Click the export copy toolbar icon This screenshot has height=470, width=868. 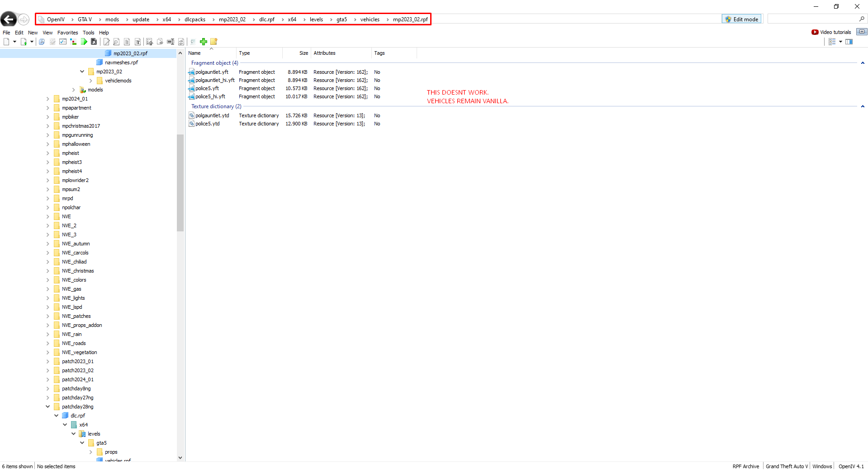[x=160, y=42]
